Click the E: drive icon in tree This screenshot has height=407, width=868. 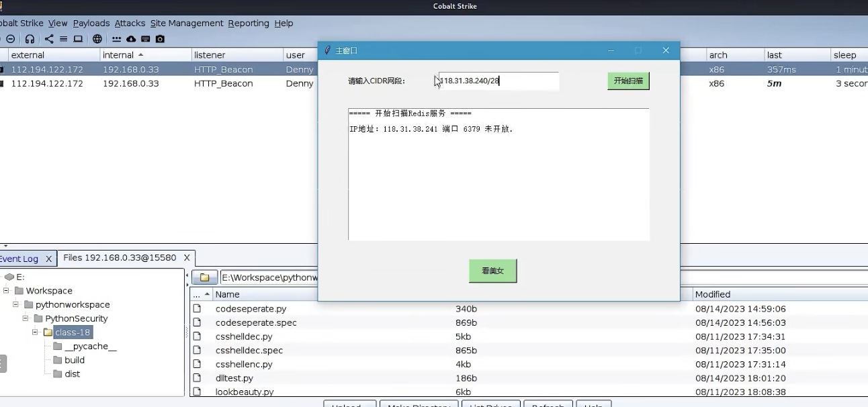pyautogui.click(x=9, y=277)
